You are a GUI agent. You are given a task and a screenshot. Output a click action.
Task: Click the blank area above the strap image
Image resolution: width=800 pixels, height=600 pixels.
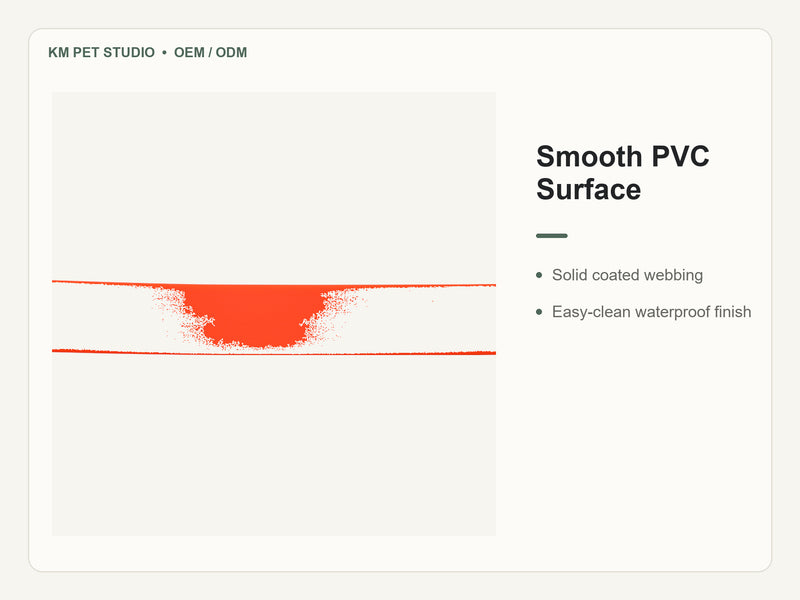tap(274, 186)
